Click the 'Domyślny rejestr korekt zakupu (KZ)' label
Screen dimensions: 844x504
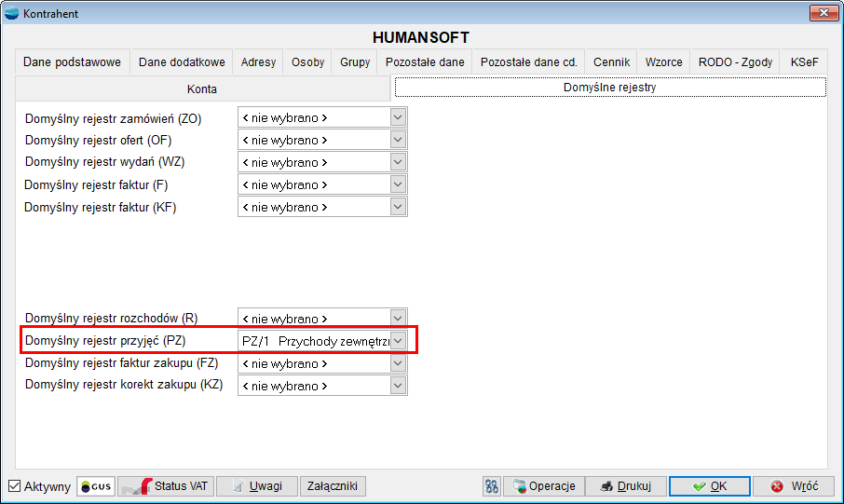(124, 385)
